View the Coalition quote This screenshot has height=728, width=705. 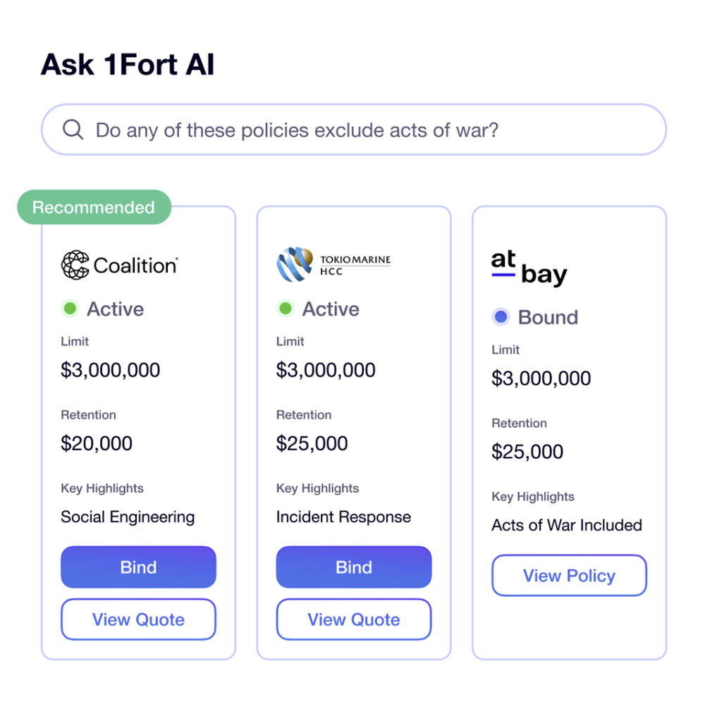click(138, 619)
